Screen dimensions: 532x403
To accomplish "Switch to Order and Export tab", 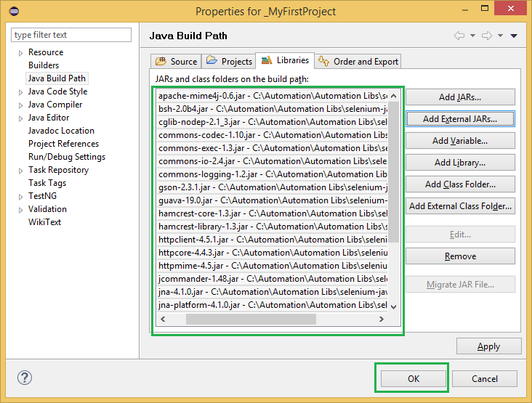I will coord(358,62).
